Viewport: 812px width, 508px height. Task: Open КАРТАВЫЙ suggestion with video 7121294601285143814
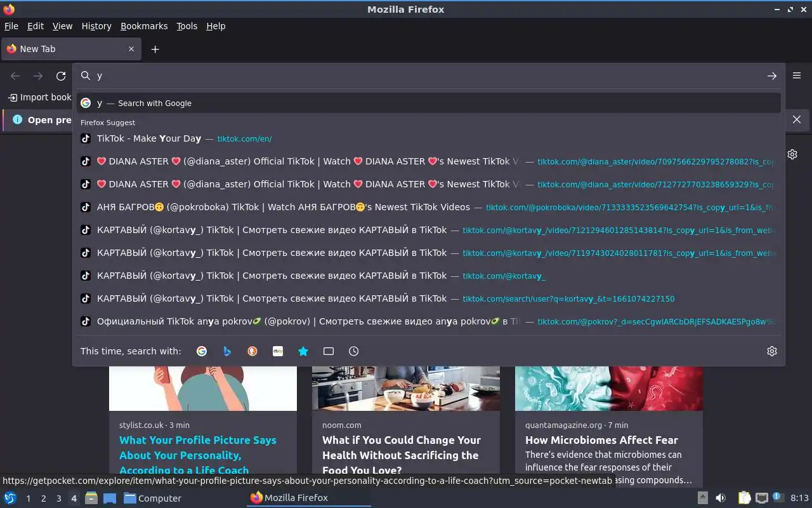click(429, 230)
